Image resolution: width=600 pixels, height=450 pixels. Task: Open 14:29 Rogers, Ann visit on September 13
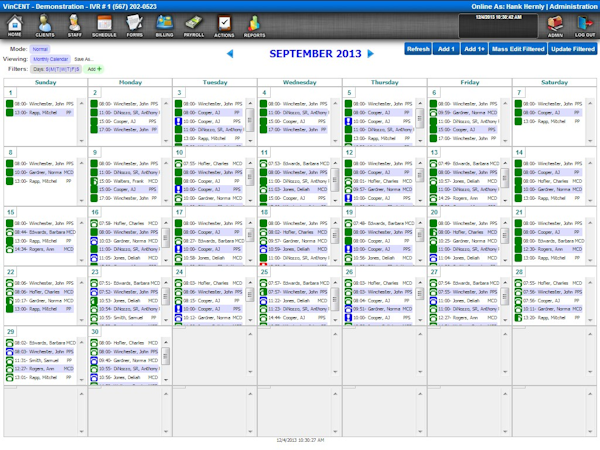pos(468,198)
